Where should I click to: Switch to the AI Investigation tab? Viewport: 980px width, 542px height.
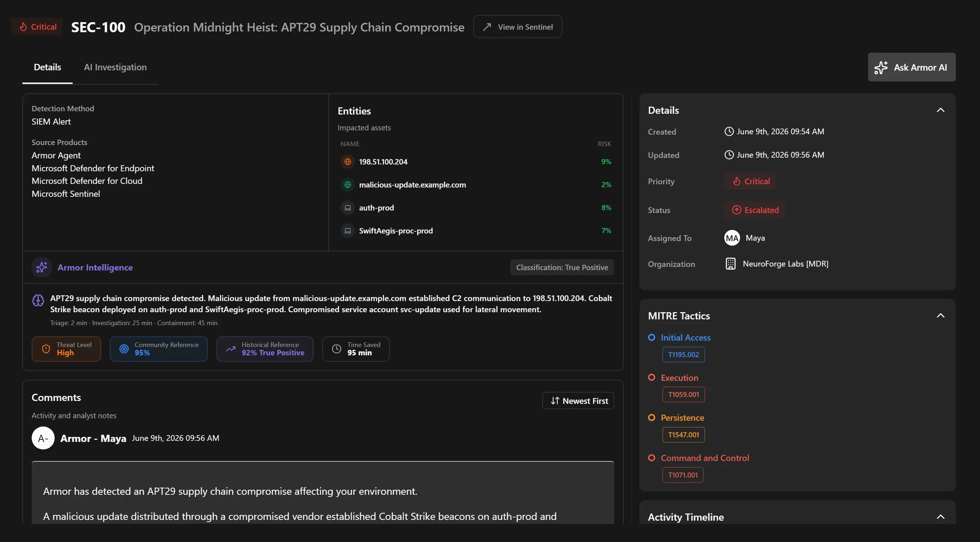115,67
